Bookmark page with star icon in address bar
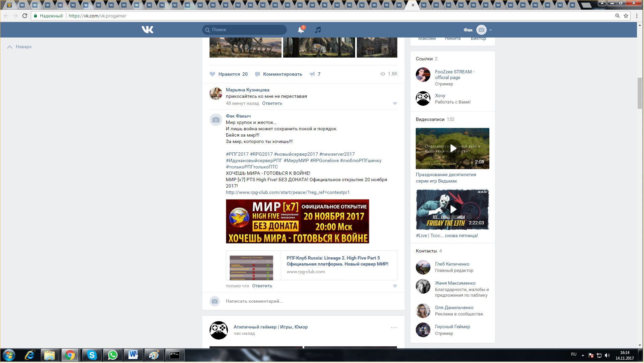This screenshot has height=363, width=644. click(x=626, y=16)
